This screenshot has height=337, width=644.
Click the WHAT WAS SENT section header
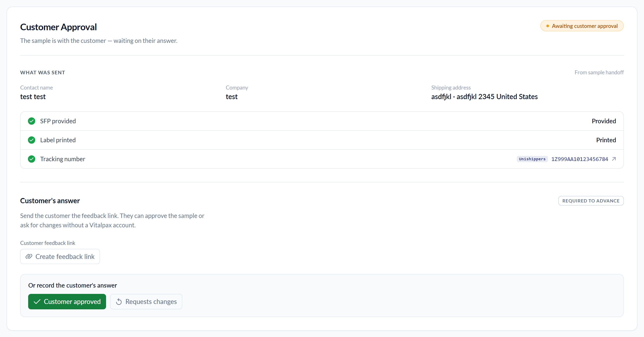pos(42,72)
